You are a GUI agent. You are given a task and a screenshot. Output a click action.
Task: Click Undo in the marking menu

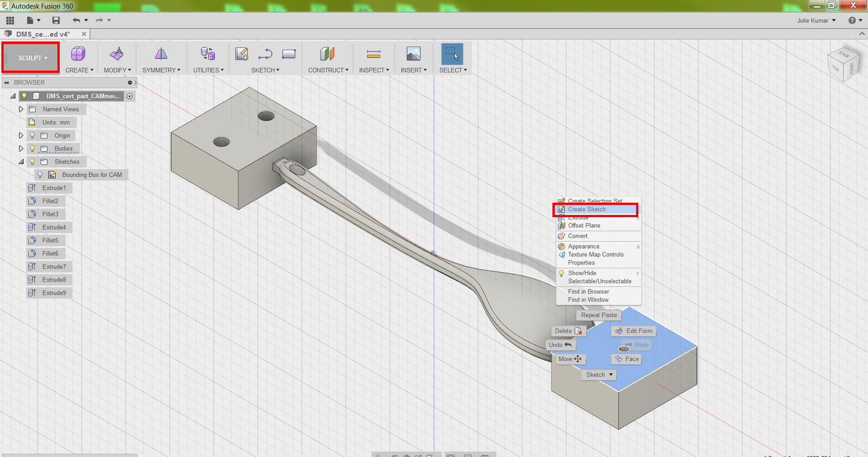tap(561, 345)
